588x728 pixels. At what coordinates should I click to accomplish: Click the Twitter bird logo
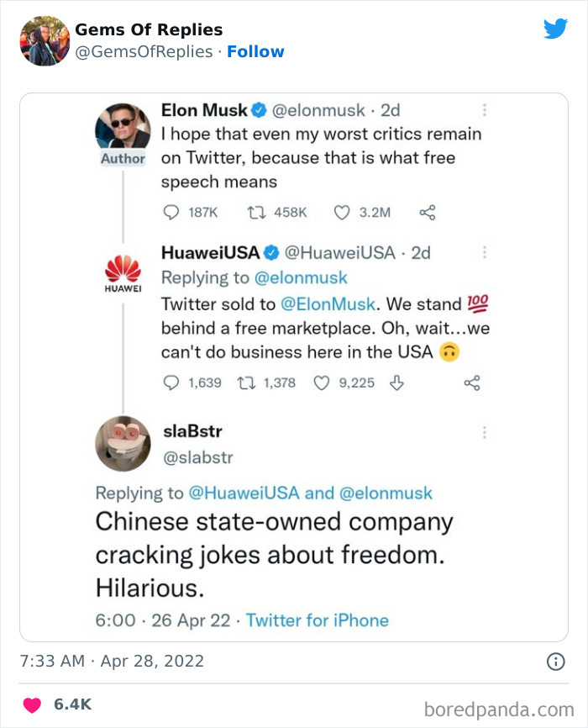pos(555,28)
